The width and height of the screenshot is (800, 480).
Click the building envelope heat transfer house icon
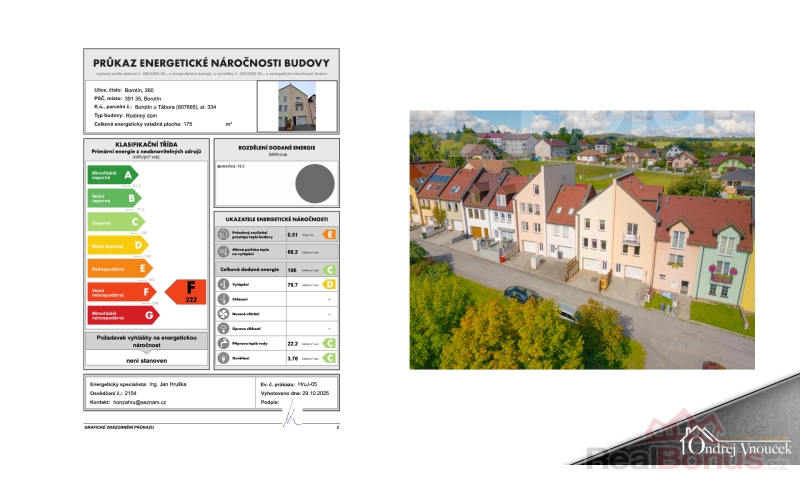[223, 234]
